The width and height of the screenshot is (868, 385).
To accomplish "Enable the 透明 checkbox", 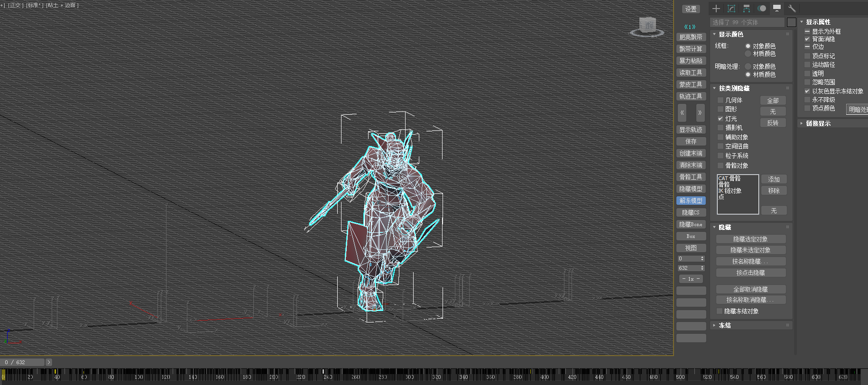I will 807,73.
